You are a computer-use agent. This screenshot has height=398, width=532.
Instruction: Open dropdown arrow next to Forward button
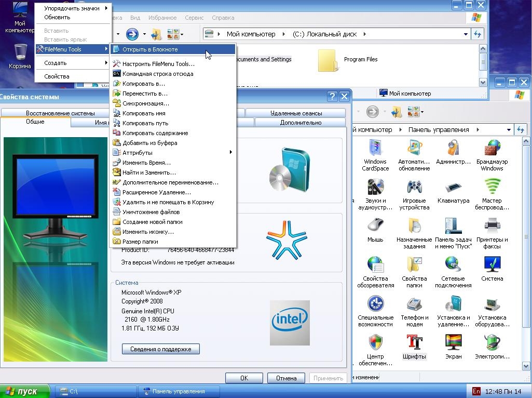pyautogui.click(x=144, y=34)
